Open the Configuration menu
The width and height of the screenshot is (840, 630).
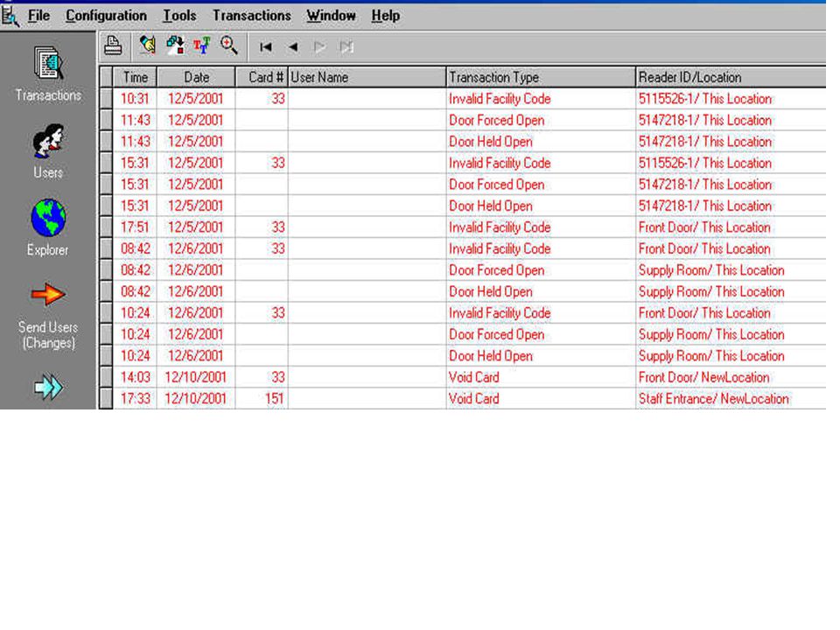tap(106, 16)
